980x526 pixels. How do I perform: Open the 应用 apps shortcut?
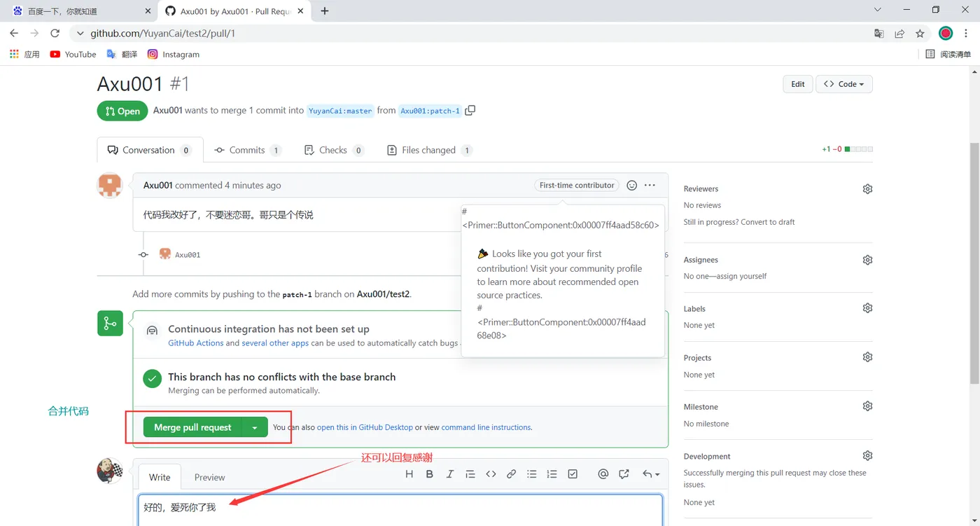click(x=24, y=54)
